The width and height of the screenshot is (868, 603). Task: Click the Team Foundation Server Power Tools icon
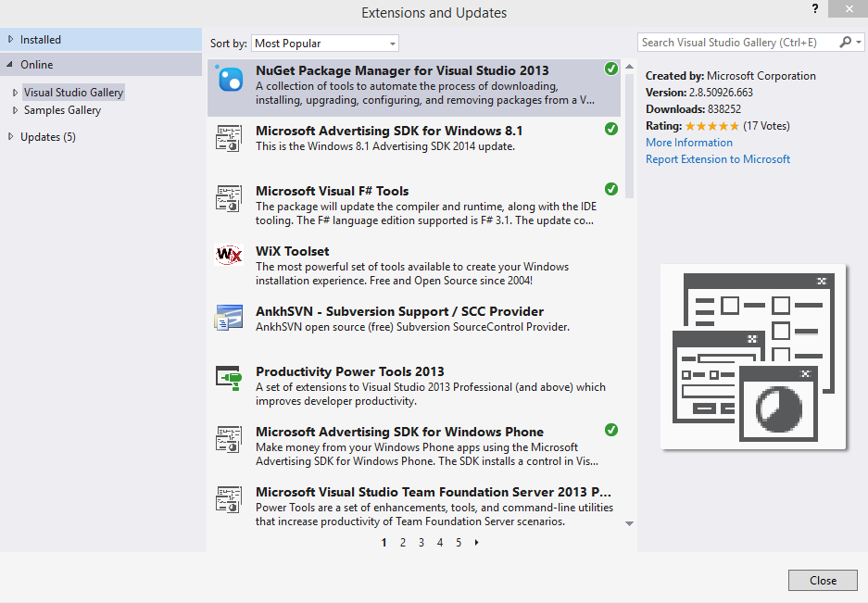click(x=229, y=498)
